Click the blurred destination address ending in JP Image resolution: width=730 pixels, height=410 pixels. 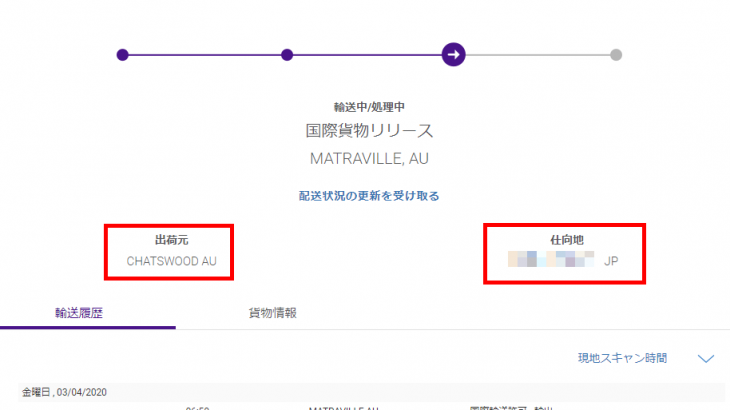[564, 261]
